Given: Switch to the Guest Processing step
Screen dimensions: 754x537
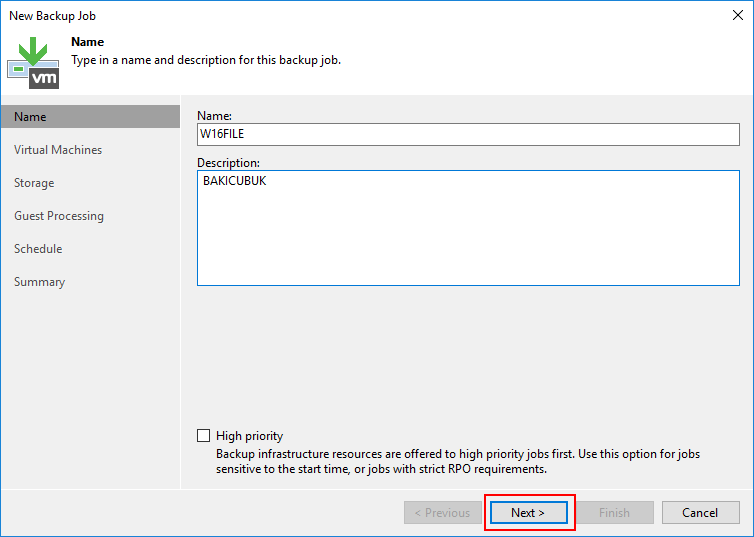Looking at the screenshot, I should (59, 216).
